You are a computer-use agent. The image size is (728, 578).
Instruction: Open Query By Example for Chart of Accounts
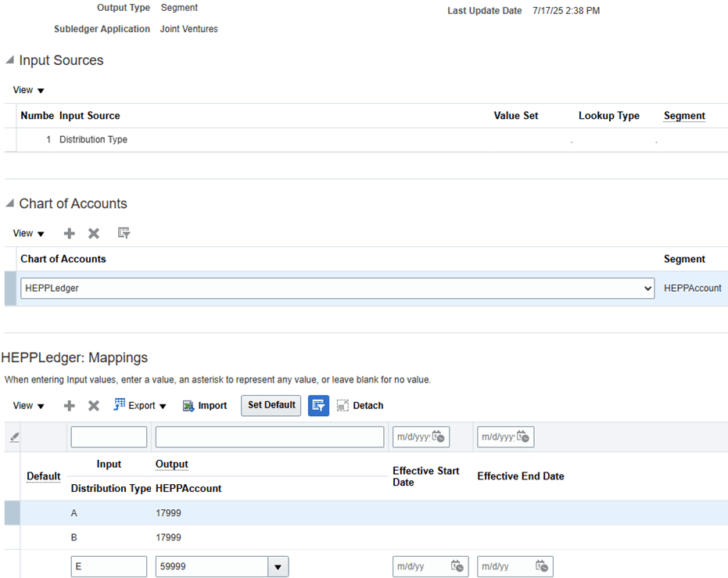[123, 233]
